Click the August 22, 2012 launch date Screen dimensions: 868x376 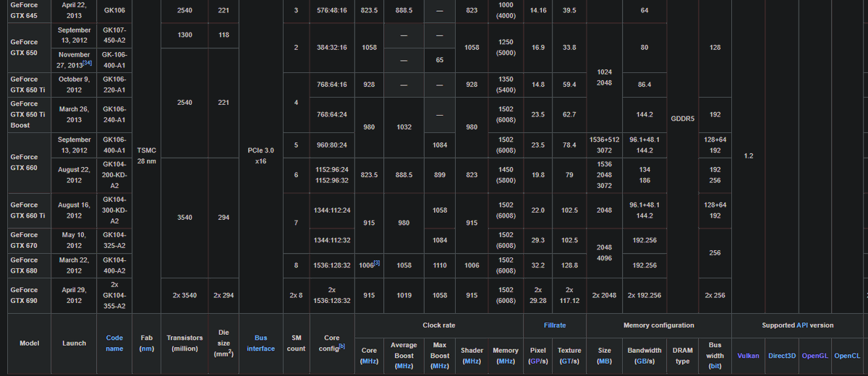(73, 175)
